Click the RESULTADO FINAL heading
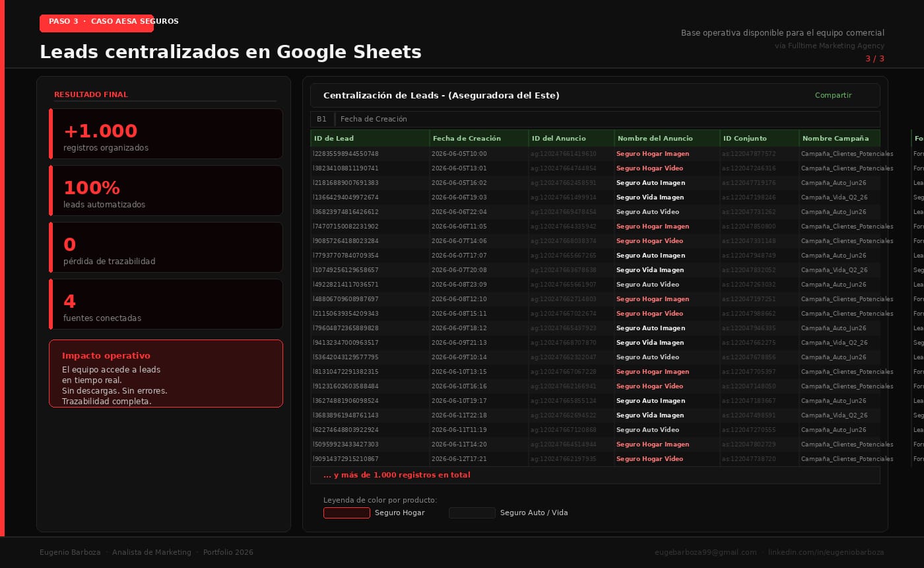Image resolution: width=924 pixels, height=568 pixels. (x=91, y=95)
